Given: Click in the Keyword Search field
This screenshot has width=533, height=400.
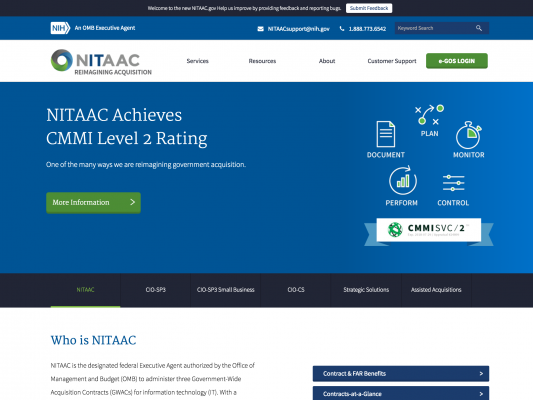Looking at the screenshot, I should (x=442, y=28).
